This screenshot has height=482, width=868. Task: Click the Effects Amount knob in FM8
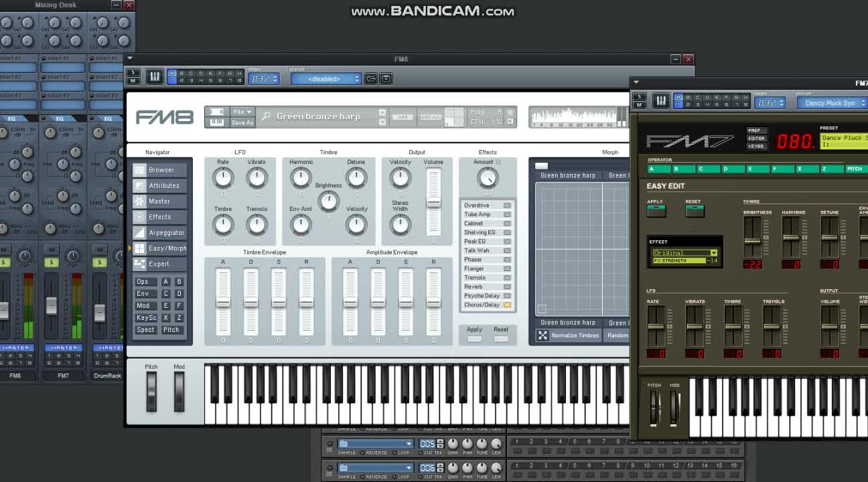click(487, 177)
